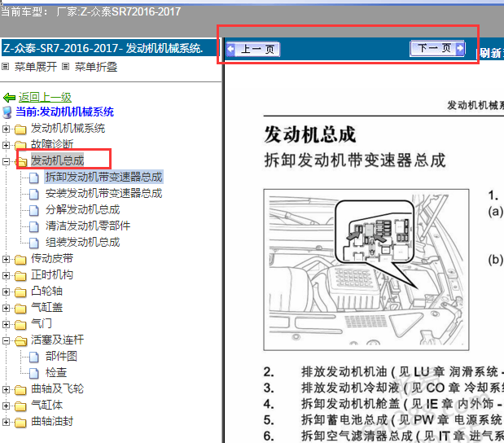Click the computer icon beside 当前:发动机机械系统

pyautogui.click(x=7, y=112)
